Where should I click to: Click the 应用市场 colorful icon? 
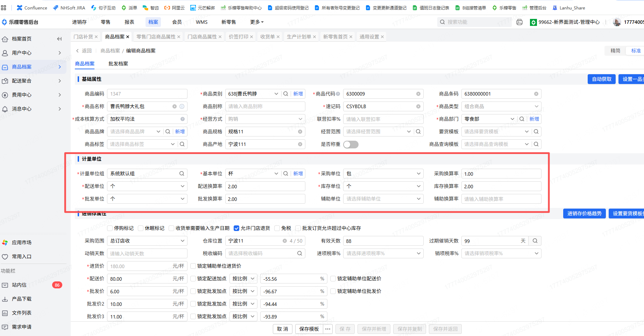(5, 243)
